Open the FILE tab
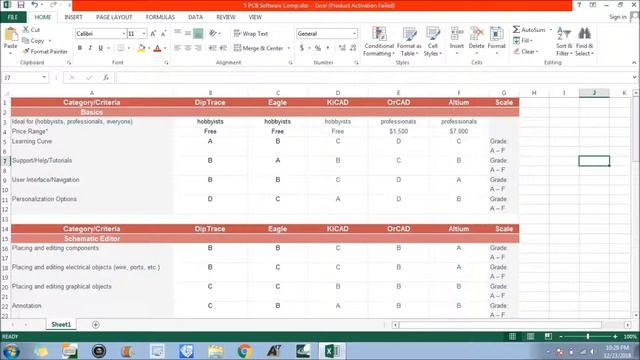 tap(13, 17)
